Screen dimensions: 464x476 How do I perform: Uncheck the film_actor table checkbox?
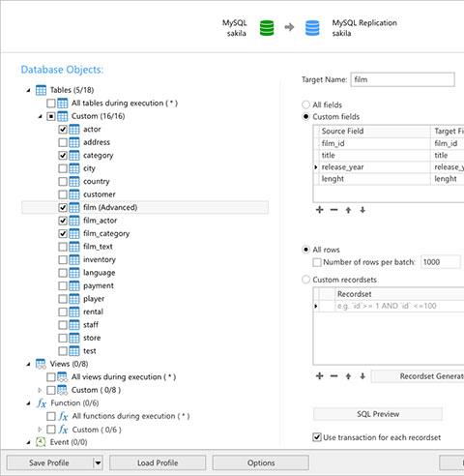point(63,221)
